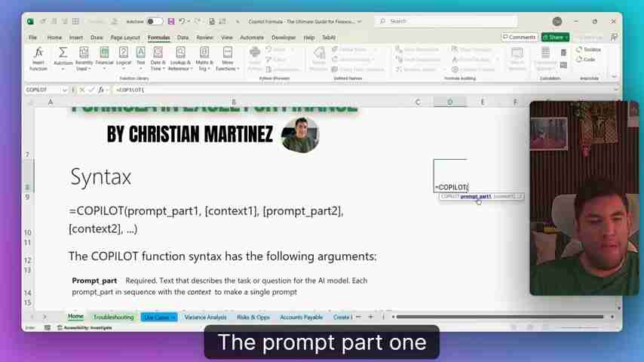The width and height of the screenshot is (644, 362).
Task: Open the Undo history dropdown arrow
Action: click(x=189, y=21)
